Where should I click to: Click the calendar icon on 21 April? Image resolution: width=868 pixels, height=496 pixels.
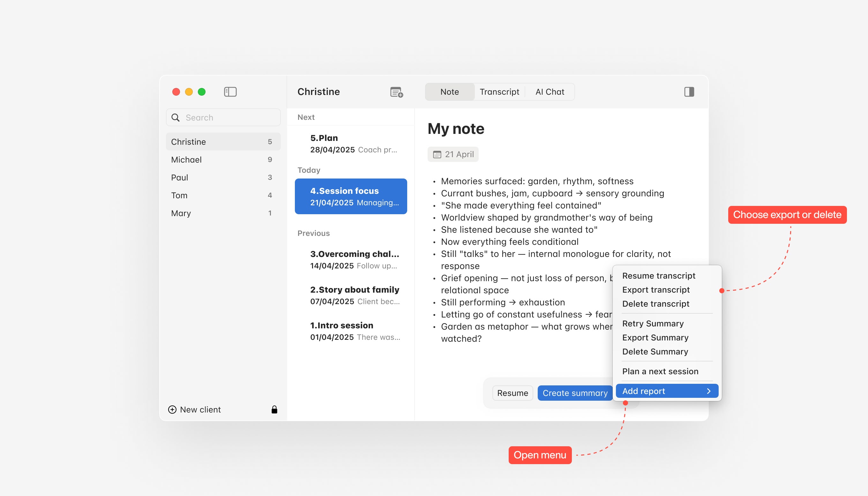click(437, 155)
